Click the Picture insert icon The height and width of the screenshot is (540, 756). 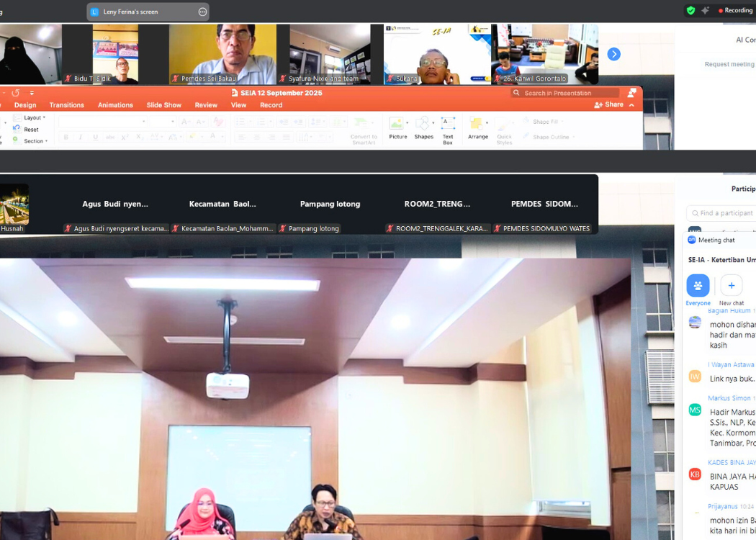397,125
